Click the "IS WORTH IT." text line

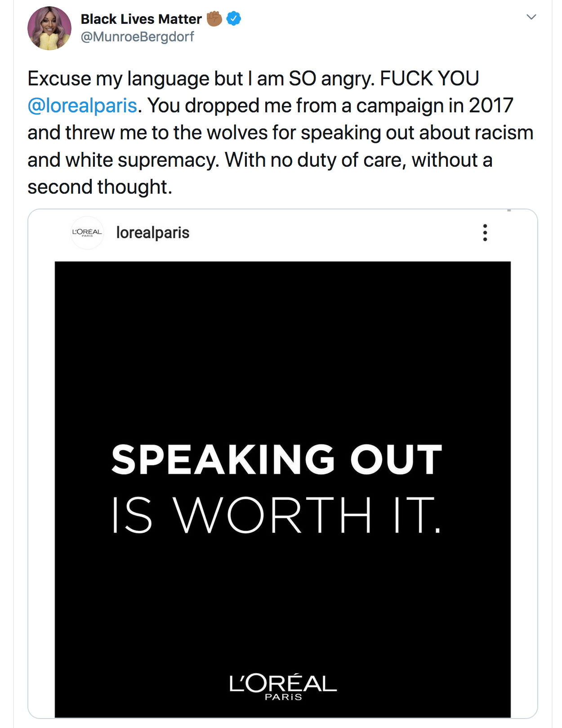click(x=276, y=515)
